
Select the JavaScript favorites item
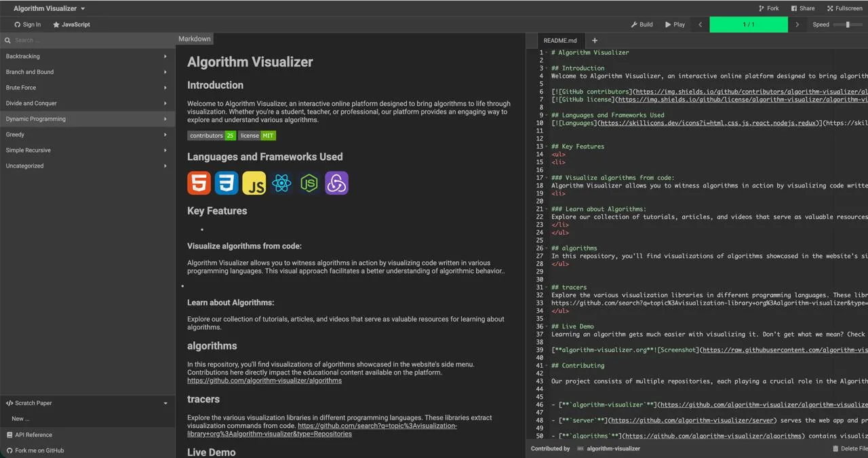71,24
